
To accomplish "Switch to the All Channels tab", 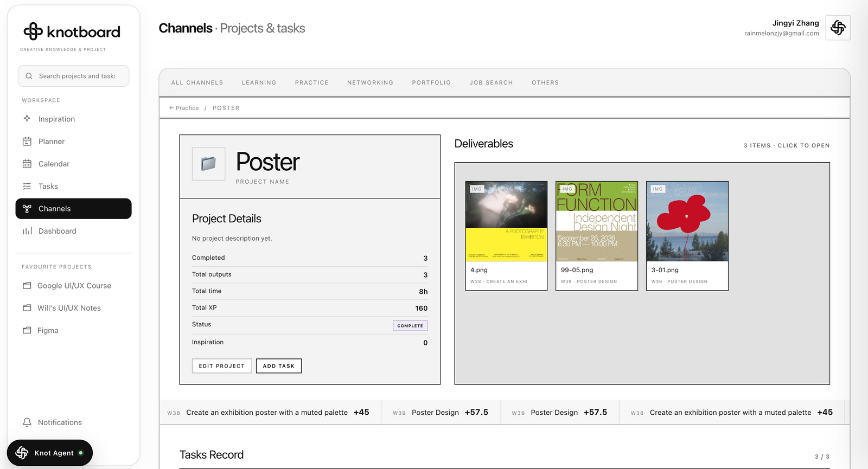I will pyautogui.click(x=197, y=82).
